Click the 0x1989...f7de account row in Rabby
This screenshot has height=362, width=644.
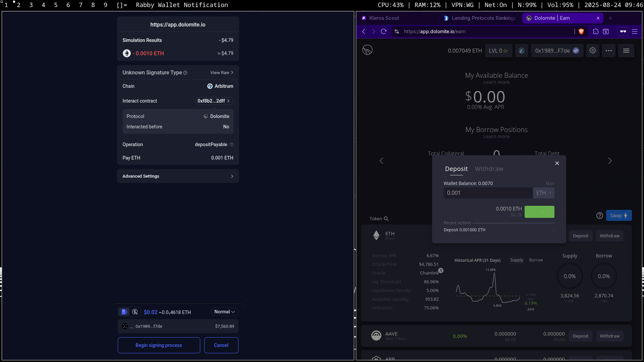pyautogui.click(x=178, y=326)
